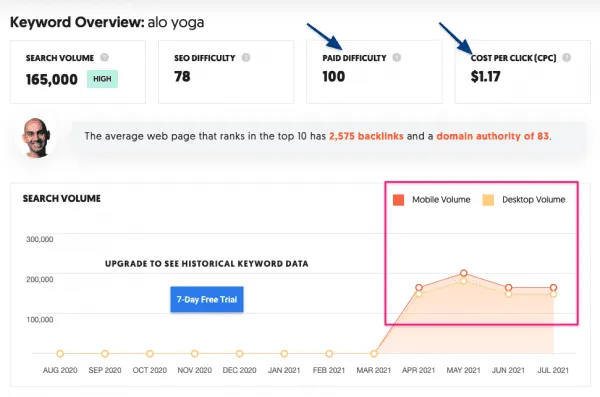Click the 100,000 axis label
This screenshot has height=397, width=600.
click(x=39, y=320)
